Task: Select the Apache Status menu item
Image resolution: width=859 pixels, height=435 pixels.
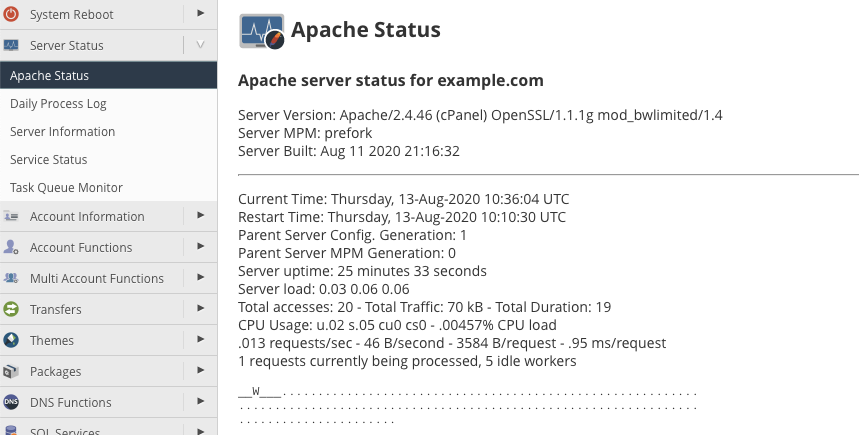Action: [50, 76]
